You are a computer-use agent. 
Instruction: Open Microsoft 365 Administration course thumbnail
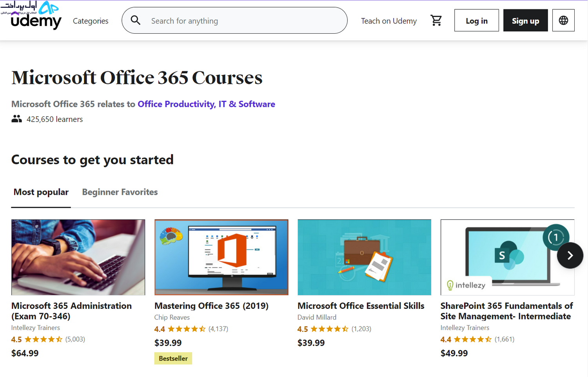coord(78,257)
